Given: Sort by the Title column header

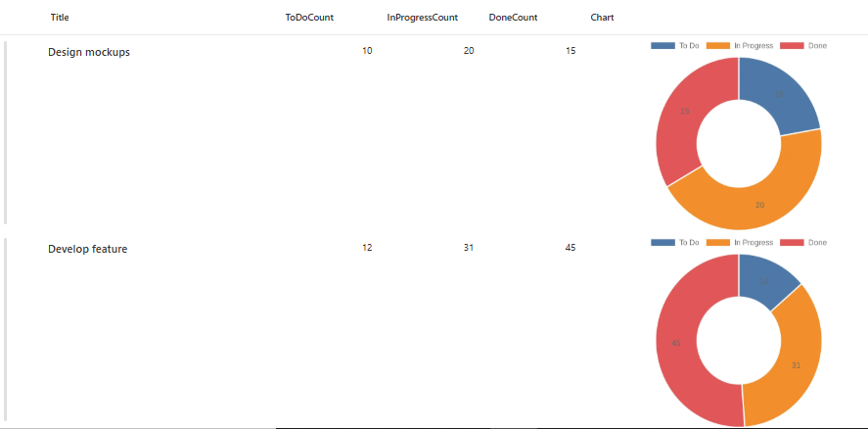Looking at the screenshot, I should click(x=60, y=18).
